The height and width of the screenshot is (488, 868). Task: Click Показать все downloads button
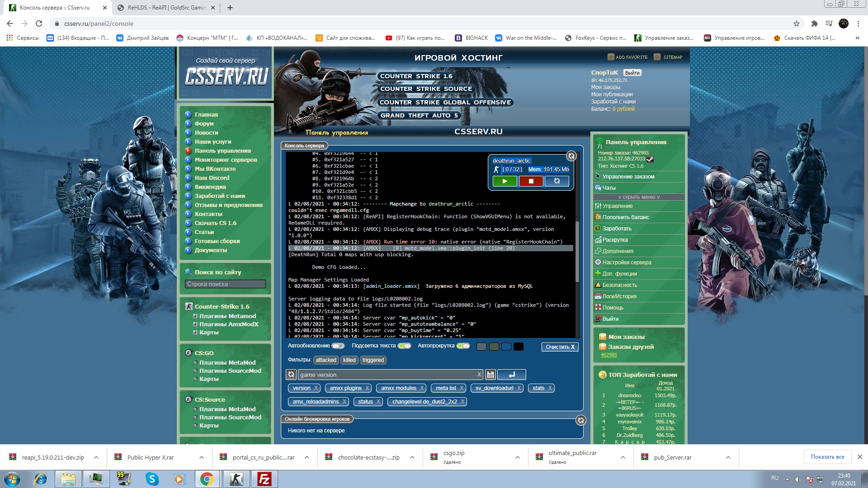click(827, 457)
